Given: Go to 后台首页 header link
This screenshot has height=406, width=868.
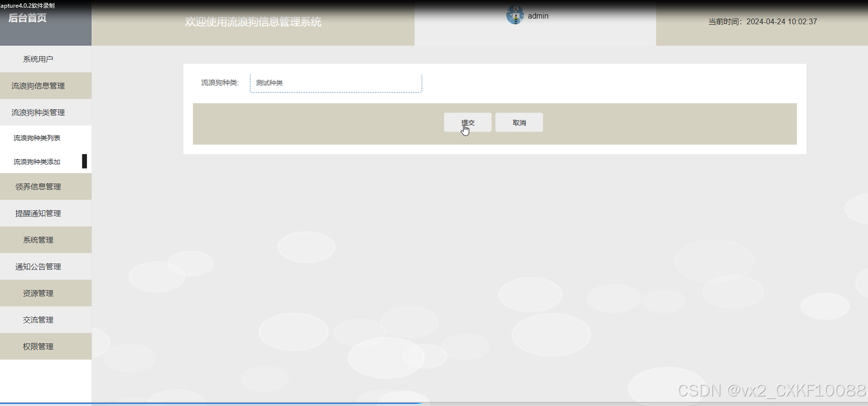Looking at the screenshot, I should click(x=27, y=18).
